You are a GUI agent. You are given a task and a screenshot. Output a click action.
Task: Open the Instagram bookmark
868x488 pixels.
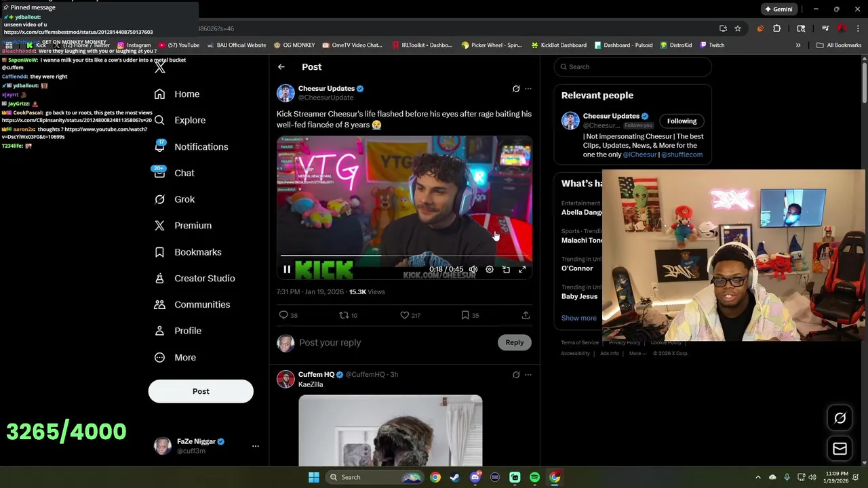pos(134,45)
